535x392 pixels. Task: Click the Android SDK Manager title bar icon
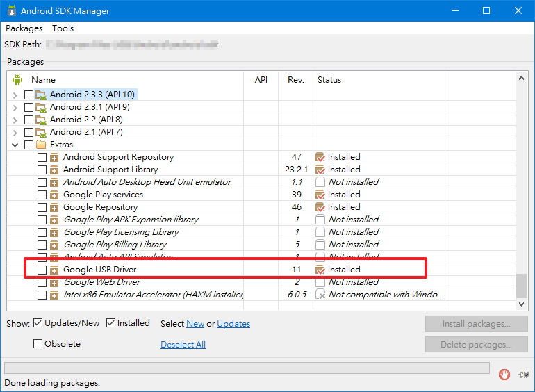click(12, 10)
